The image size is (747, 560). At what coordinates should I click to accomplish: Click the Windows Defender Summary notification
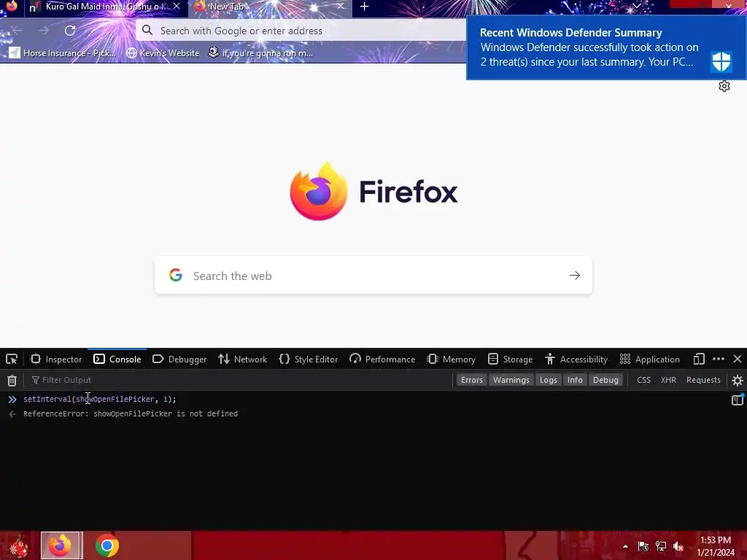click(x=606, y=47)
